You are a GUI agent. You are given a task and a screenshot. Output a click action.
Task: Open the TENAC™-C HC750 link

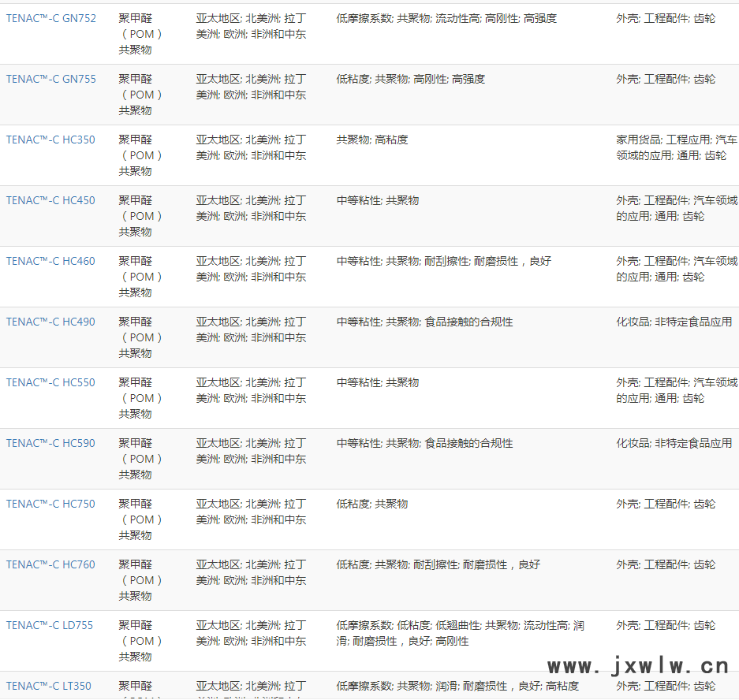50,504
